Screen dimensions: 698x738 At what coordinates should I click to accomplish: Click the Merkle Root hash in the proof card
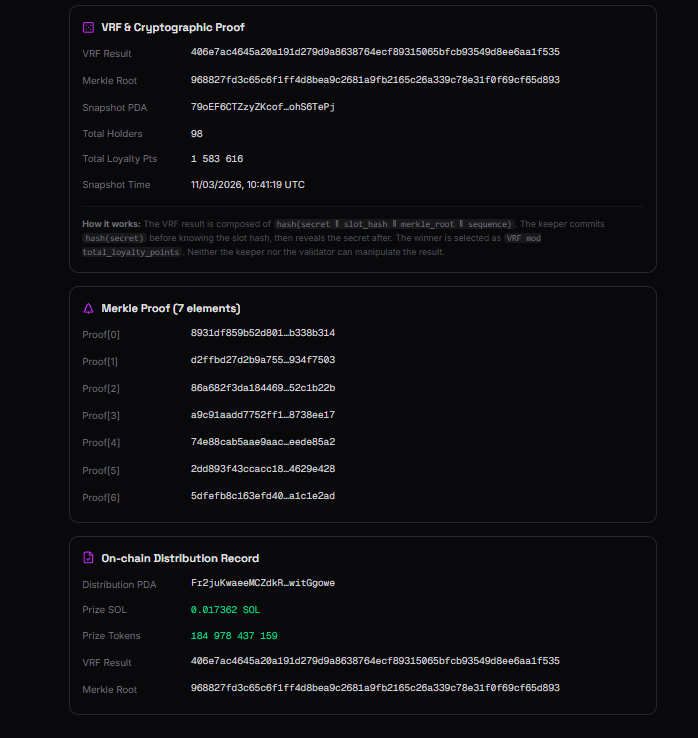(x=375, y=80)
